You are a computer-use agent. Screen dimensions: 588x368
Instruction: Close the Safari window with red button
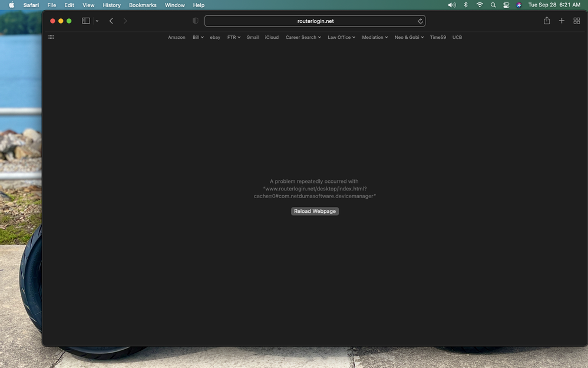click(x=52, y=21)
